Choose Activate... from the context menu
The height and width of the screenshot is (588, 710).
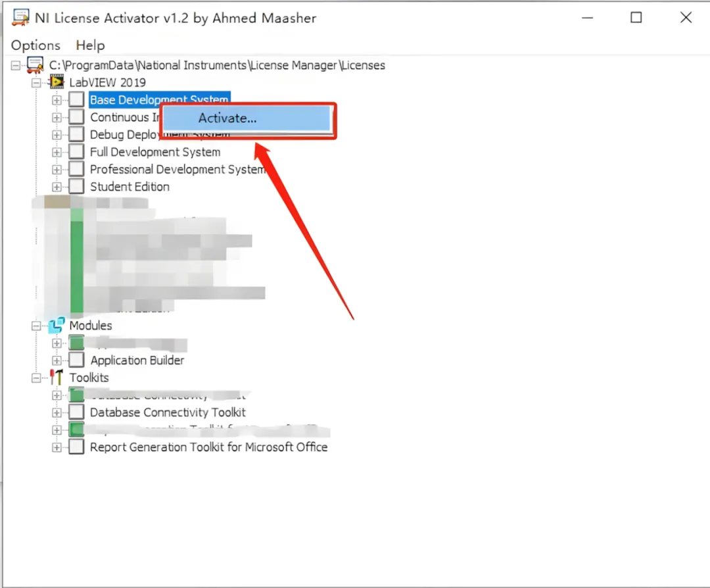(x=247, y=118)
